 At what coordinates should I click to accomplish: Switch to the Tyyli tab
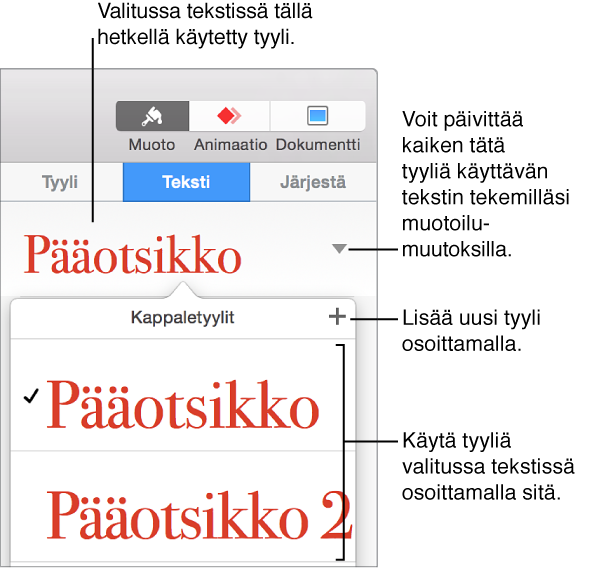point(61,182)
